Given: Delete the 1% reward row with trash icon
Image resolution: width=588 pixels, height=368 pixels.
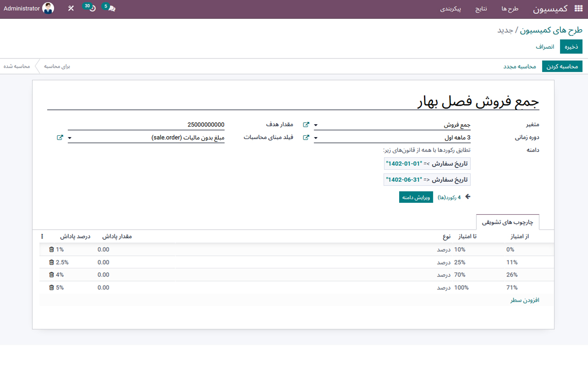Looking at the screenshot, I should point(51,249).
